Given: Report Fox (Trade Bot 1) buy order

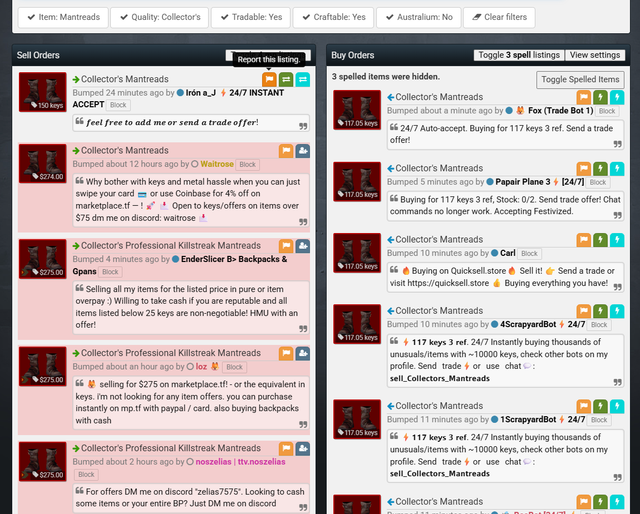Looking at the screenshot, I should point(584,97).
